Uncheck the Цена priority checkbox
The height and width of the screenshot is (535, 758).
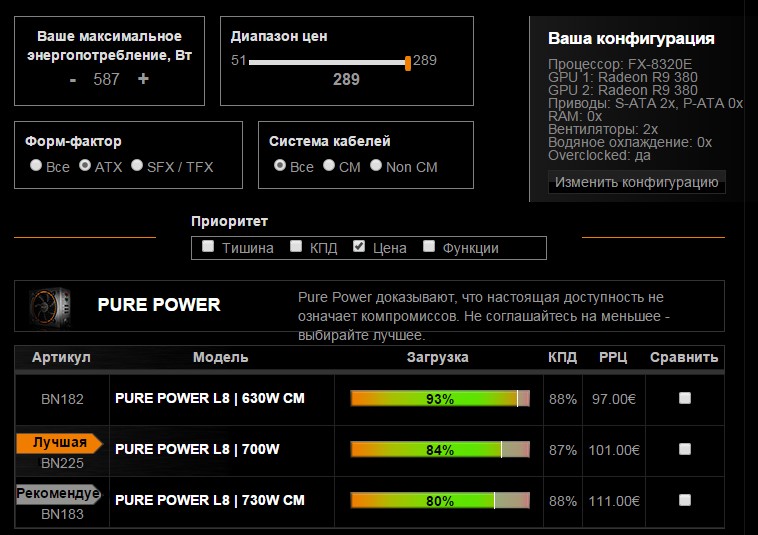359,246
